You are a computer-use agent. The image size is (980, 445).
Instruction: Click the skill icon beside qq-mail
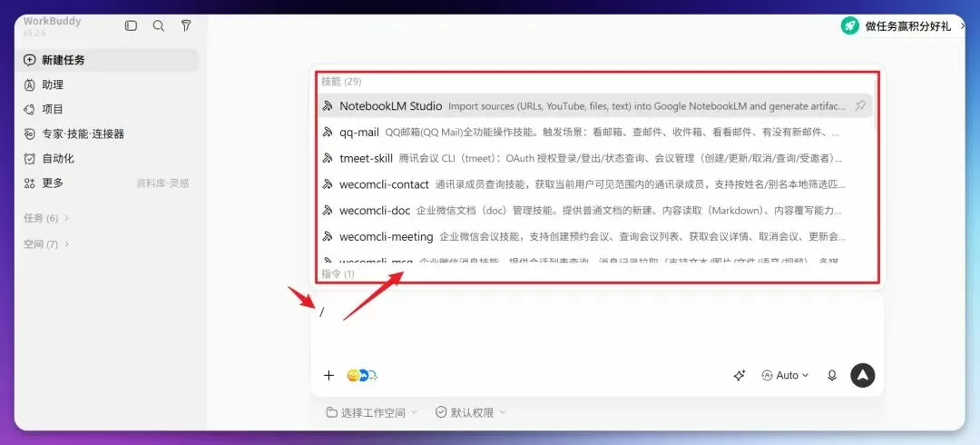[327, 133]
